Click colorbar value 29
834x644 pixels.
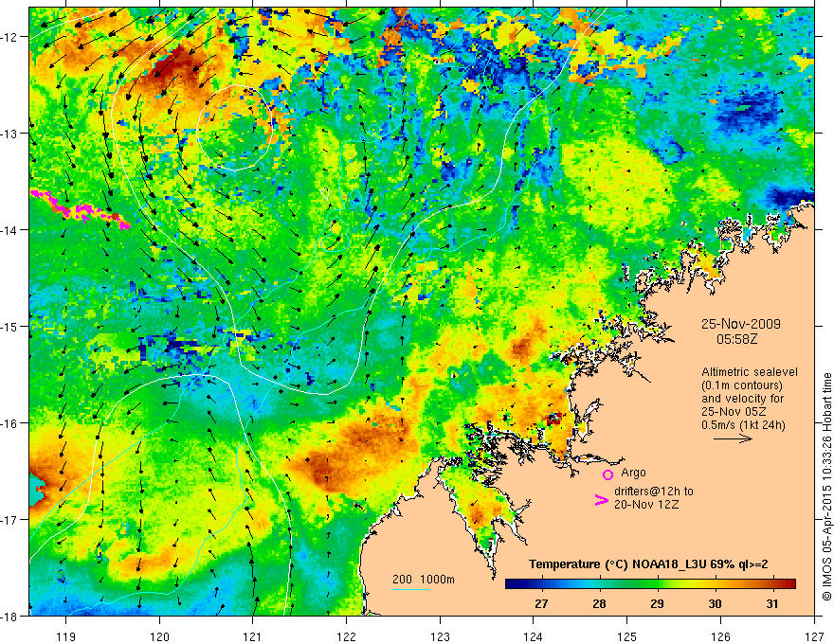point(657,603)
